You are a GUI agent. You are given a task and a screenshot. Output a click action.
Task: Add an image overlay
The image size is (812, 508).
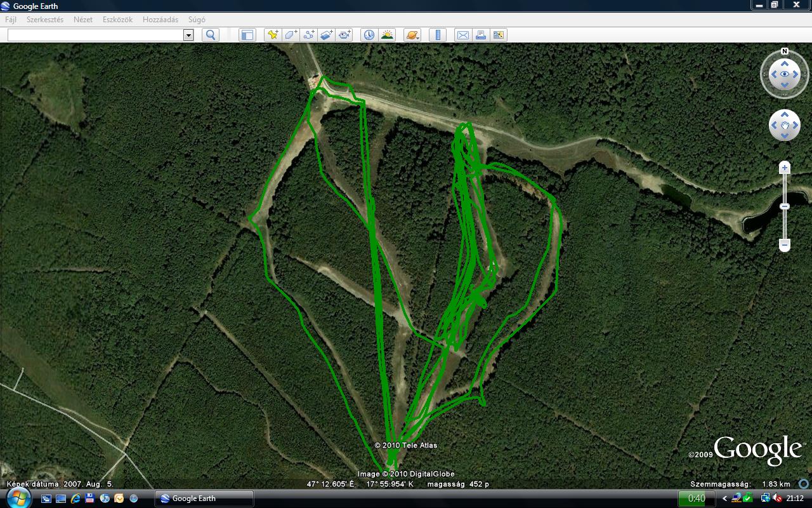tap(327, 35)
